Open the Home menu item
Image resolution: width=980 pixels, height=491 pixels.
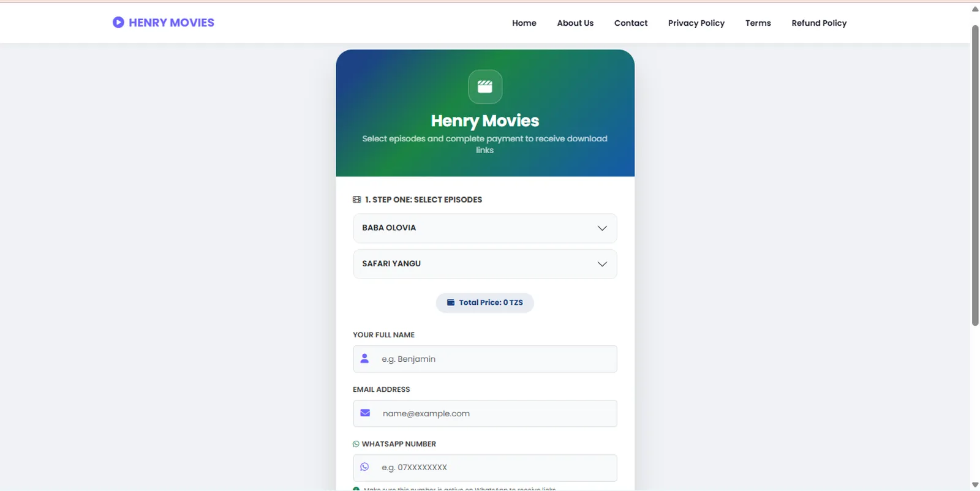pyautogui.click(x=524, y=23)
